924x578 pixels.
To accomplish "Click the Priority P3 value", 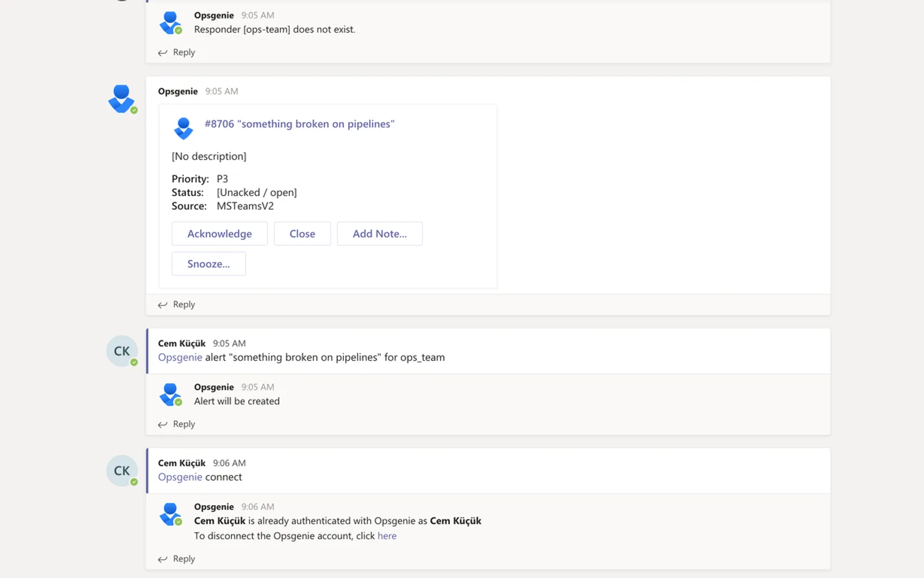I will [x=222, y=179].
